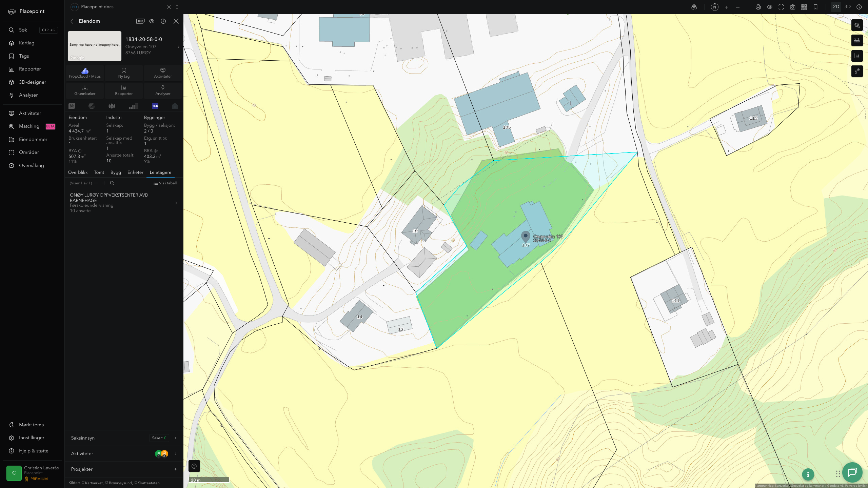Switch map to 3D view
The width and height of the screenshot is (868, 488).
tap(848, 7)
